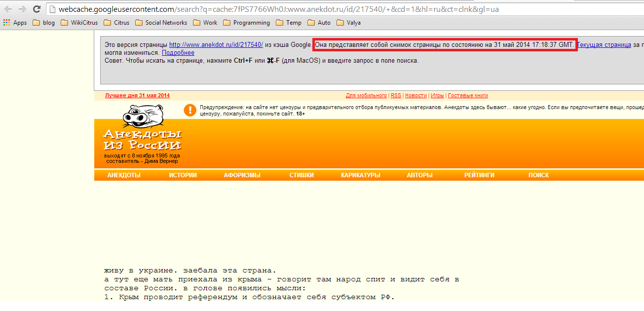Open the Auto bookmarks folder
Image resolution: width=644 pixels, height=311 pixels.
tap(319, 23)
